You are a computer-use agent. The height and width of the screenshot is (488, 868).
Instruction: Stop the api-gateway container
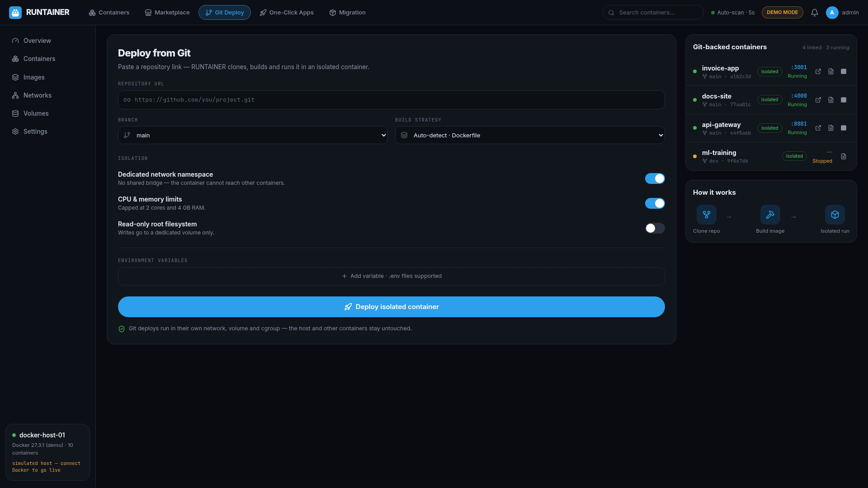click(x=844, y=128)
